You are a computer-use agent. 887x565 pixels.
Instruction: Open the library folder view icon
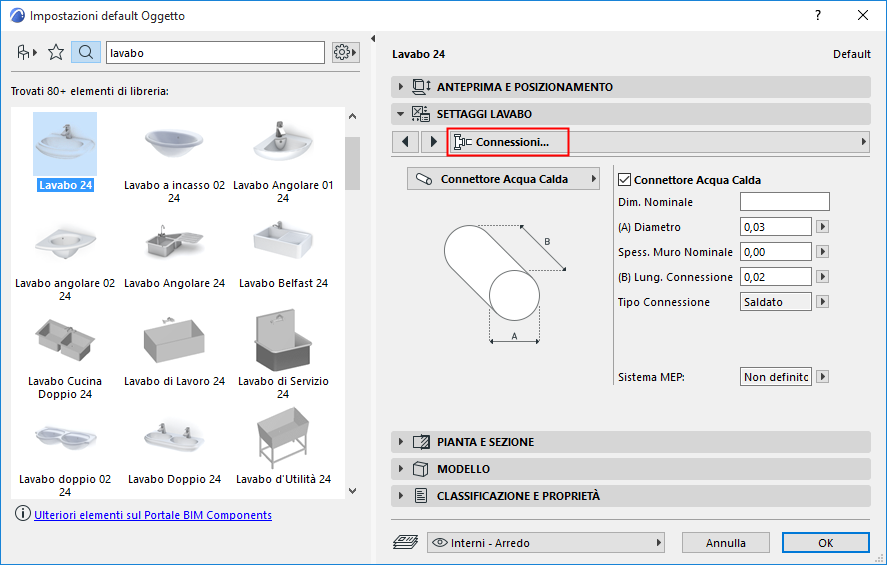[26, 53]
